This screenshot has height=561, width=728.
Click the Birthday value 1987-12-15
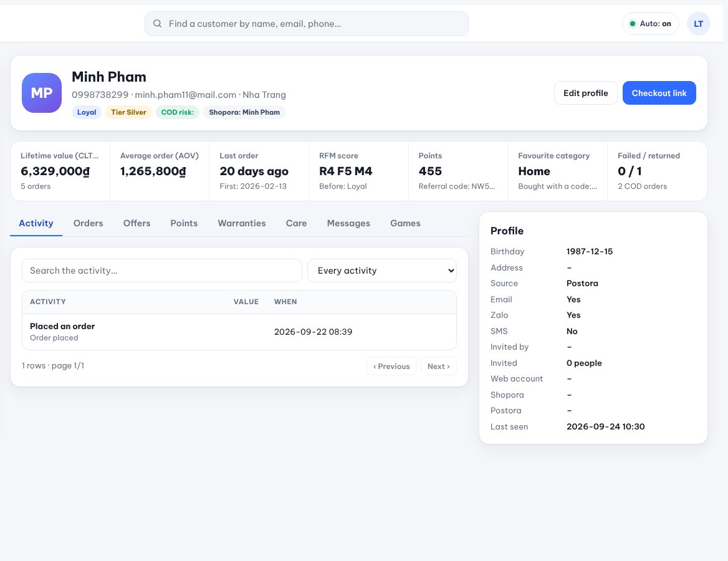[x=590, y=252]
